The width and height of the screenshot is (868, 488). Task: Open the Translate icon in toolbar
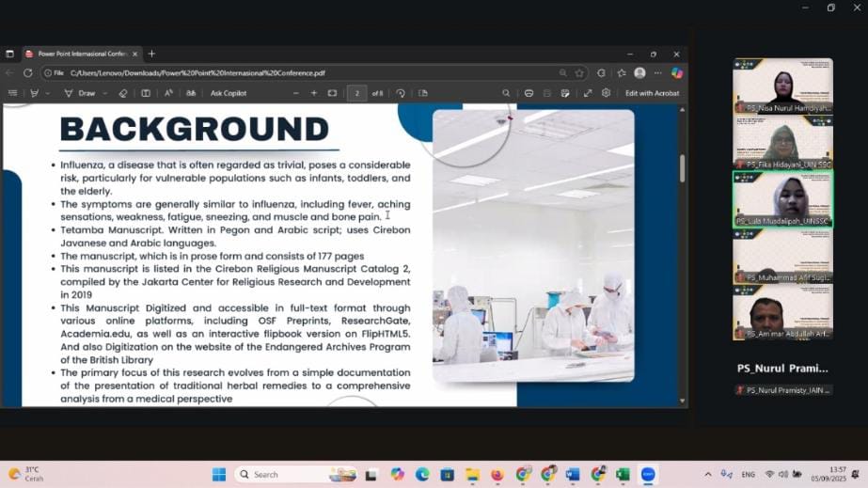[x=191, y=93]
